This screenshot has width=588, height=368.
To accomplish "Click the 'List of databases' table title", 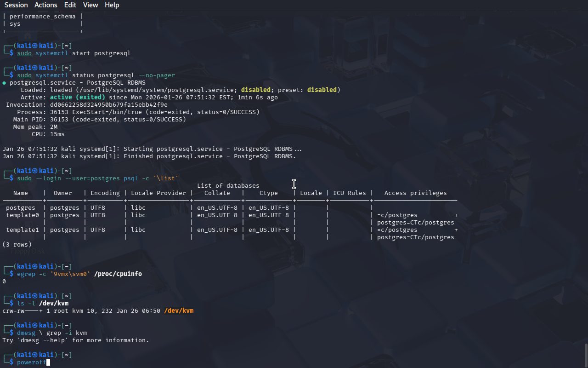I will coord(228,186).
